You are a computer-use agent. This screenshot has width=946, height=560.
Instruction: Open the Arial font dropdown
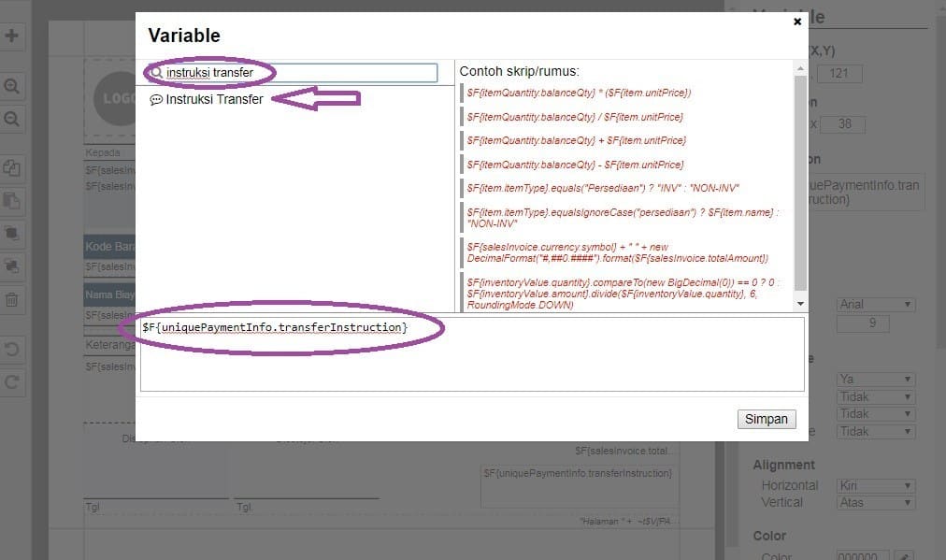pyautogui.click(x=876, y=305)
